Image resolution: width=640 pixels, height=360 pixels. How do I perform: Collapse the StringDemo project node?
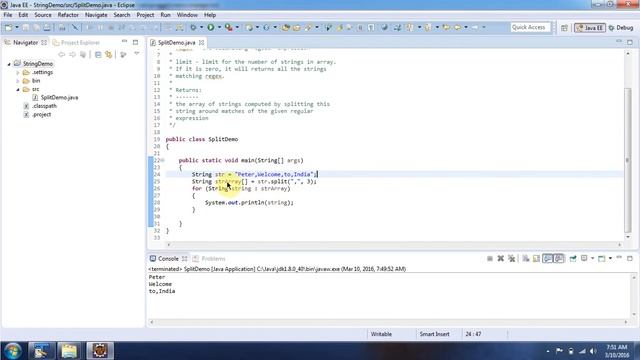[x=9, y=64]
